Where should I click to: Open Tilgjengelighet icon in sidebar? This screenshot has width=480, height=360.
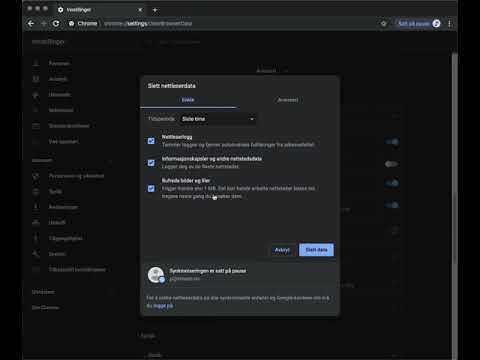(36, 238)
